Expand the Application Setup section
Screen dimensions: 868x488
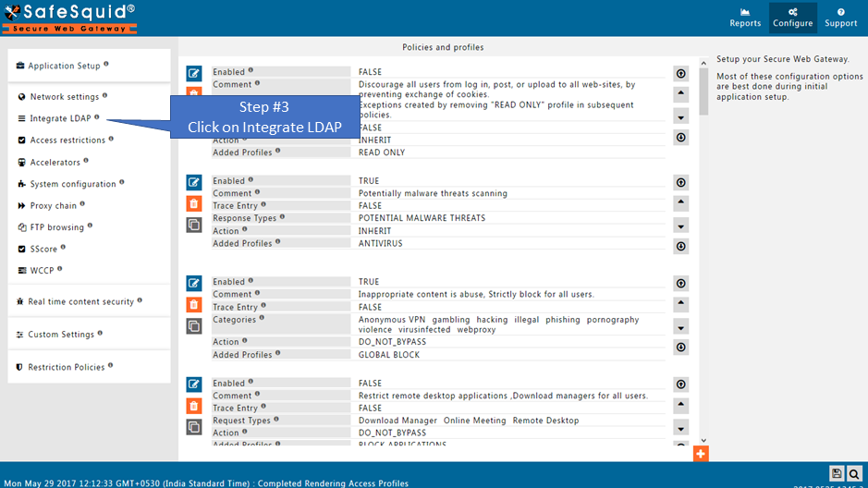64,66
